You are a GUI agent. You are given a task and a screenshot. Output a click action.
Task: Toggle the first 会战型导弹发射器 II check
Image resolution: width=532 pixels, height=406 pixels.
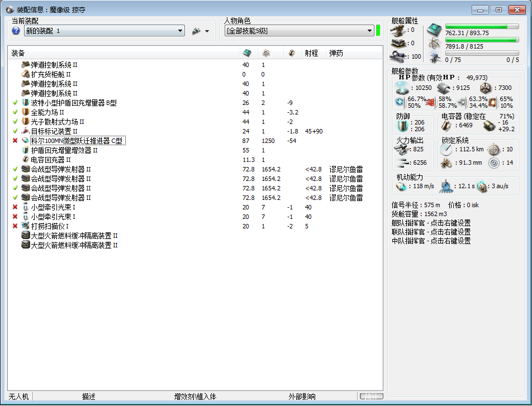pyautogui.click(x=15, y=169)
